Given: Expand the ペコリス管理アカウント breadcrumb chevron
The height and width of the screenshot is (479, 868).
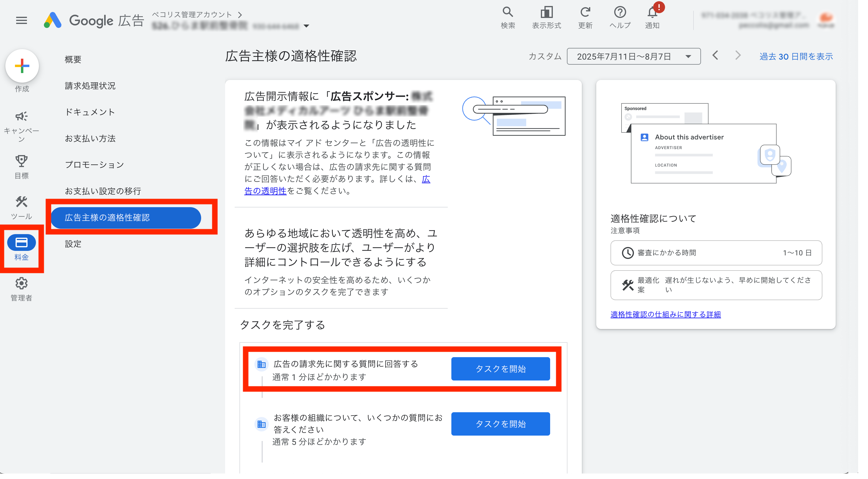Looking at the screenshot, I should click(x=240, y=14).
